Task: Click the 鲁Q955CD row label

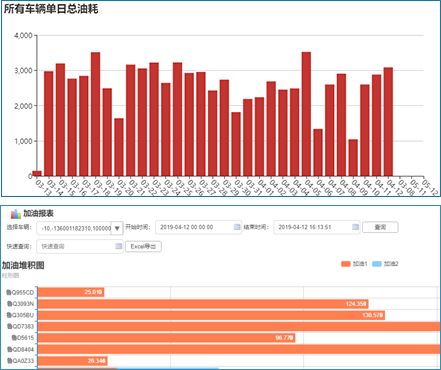Action: (x=20, y=292)
